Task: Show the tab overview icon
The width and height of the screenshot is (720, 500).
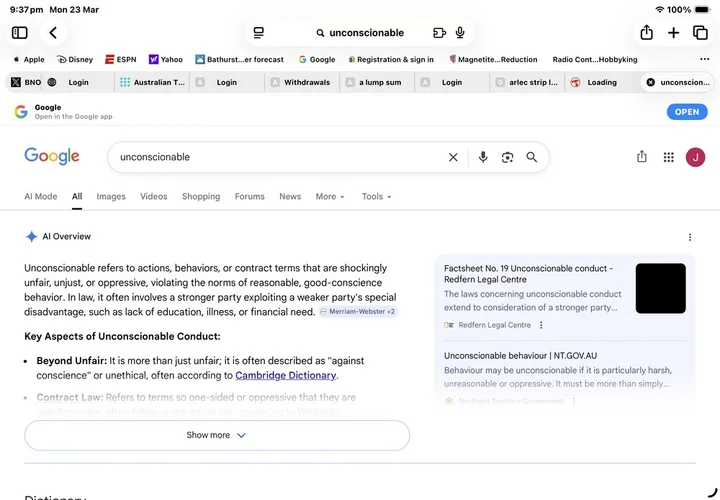Action: coord(700,33)
